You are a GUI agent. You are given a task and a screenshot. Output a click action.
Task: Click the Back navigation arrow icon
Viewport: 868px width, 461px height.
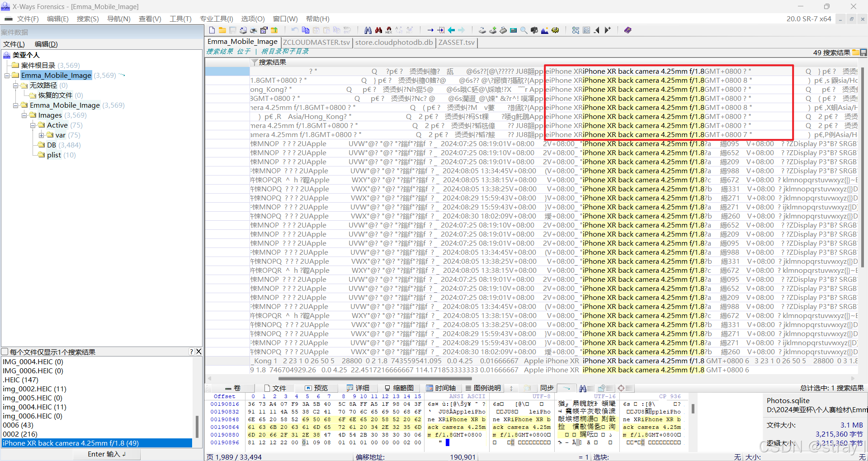coord(451,30)
